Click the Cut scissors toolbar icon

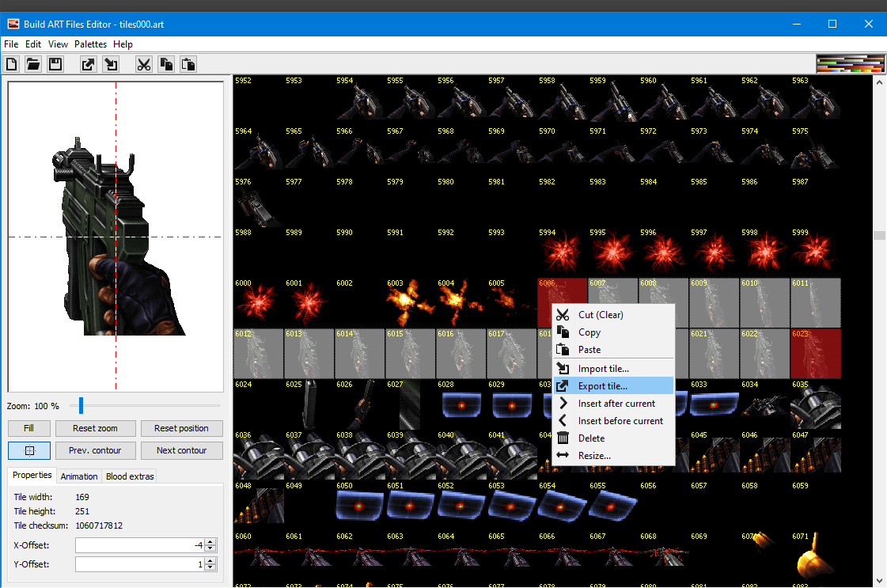(x=144, y=64)
